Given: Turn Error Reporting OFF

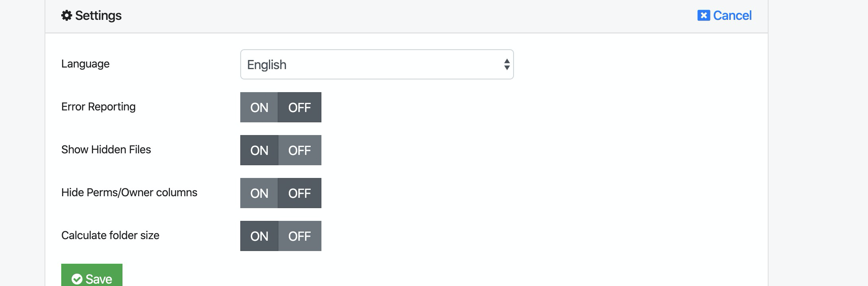Looking at the screenshot, I should [300, 107].
